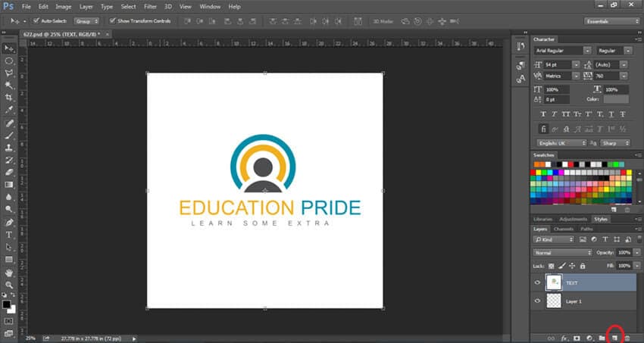This screenshot has width=644, height=343.
Task: Click the red swatch in Swatches panel
Action: (533, 173)
